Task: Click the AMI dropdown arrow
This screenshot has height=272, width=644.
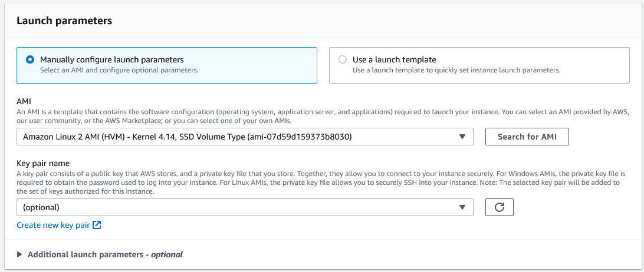Action: tap(462, 137)
